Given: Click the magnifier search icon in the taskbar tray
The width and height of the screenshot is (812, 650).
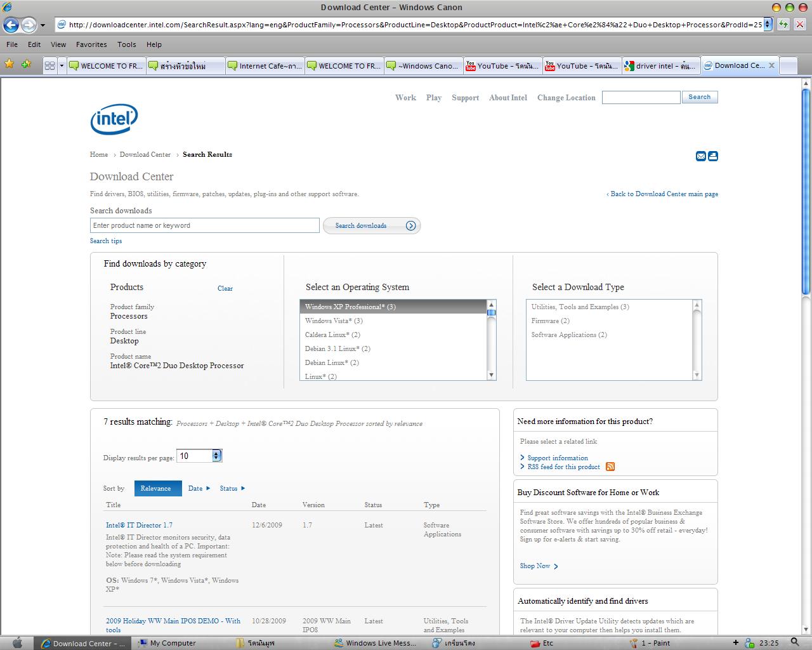Looking at the screenshot, I should click(x=795, y=642).
